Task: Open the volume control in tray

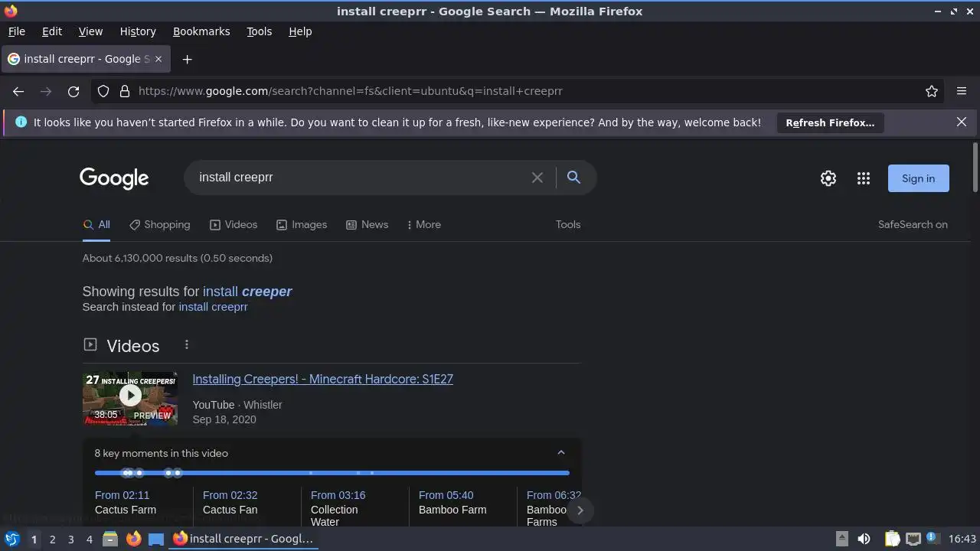Action: (864, 539)
